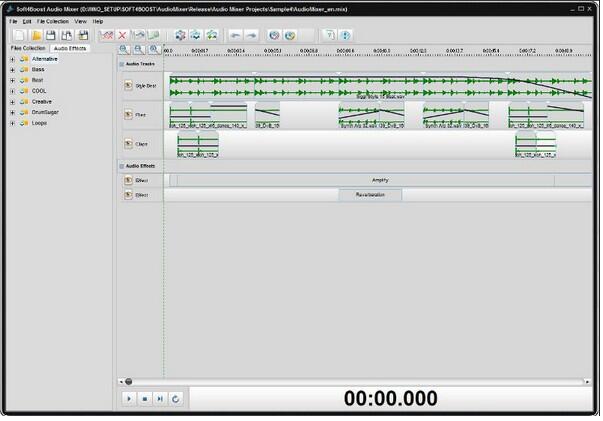Image resolution: width=603 pixels, height=421 pixels.
Task: Expand the Creative folder
Action: [x=12, y=102]
